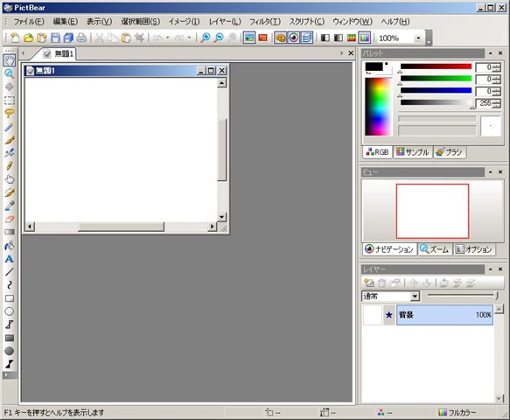This screenshot has width=510, height=420.
Task: Pick the Lasso selection tool
Action: 9,114
